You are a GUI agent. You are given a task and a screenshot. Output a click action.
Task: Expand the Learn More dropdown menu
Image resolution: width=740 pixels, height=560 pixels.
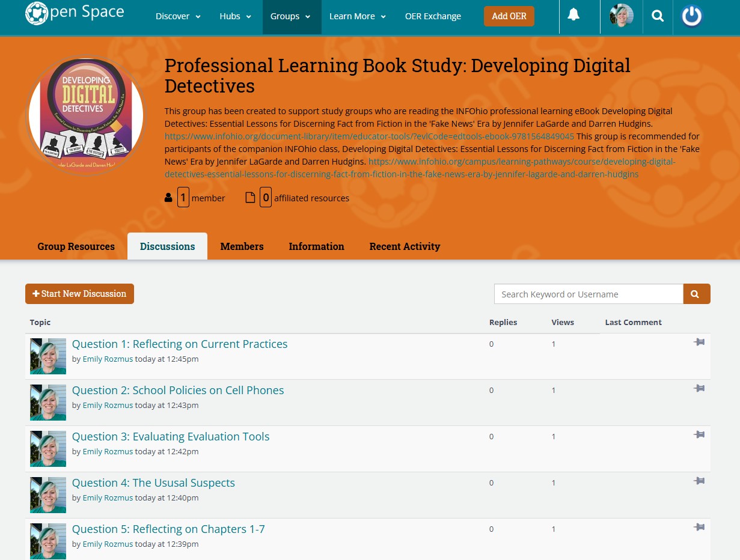358,16
